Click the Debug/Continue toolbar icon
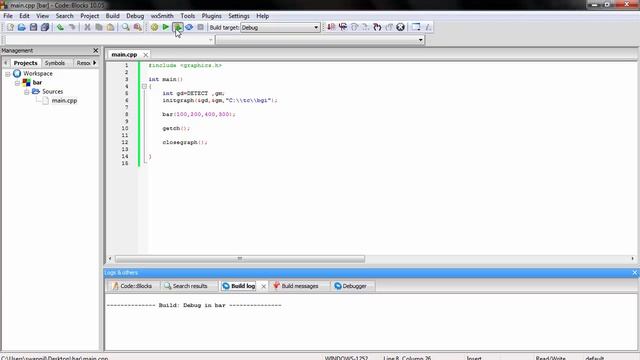The image size is (640, 360). [x=331, y=27]
